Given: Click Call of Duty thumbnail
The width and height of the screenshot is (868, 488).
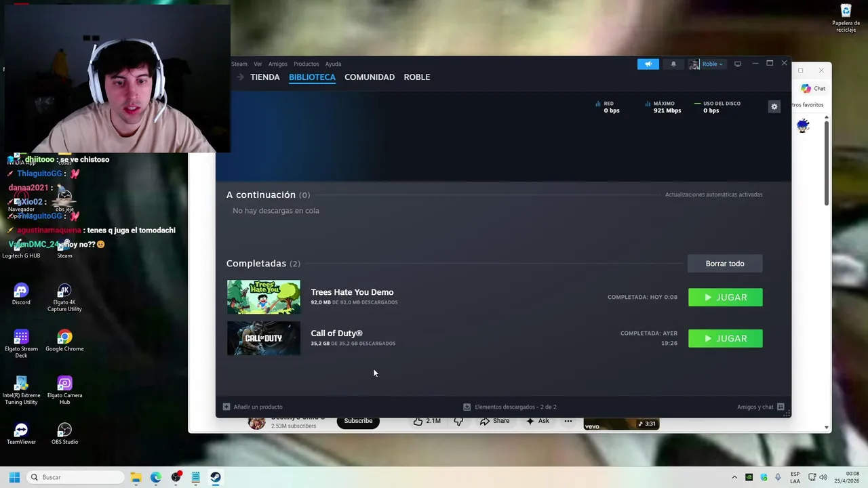Looking at the screenshot, I should click(x=264, y=338).
